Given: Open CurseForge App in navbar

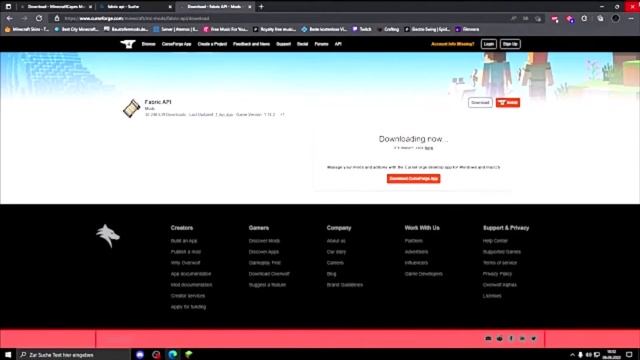Looking at the screenshot, I should 176,44.
